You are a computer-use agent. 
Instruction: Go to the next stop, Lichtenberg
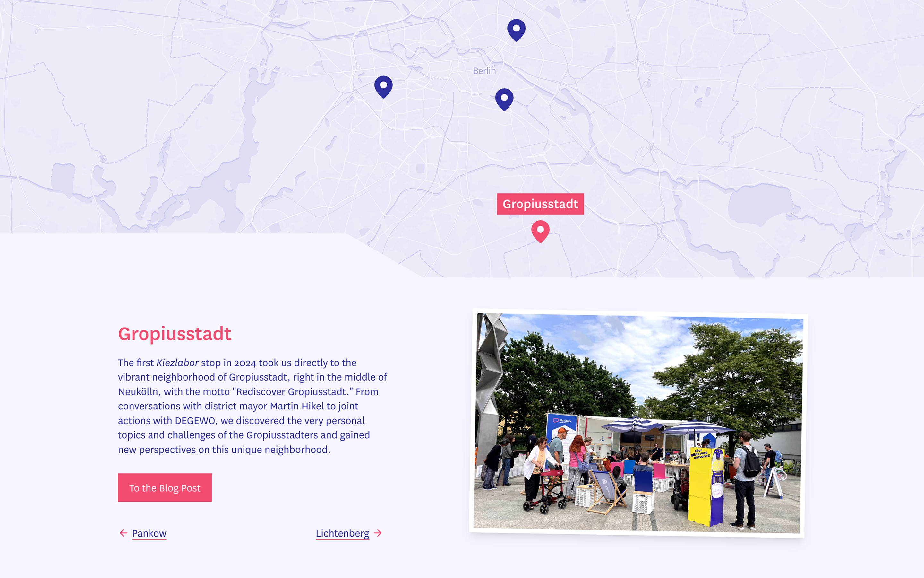click(343, 533)
